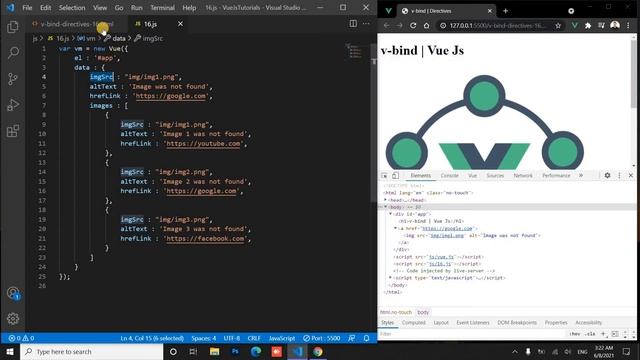
Task: Bookmark this page with the star
Action: pyautogui.click(x=558, y=25)
